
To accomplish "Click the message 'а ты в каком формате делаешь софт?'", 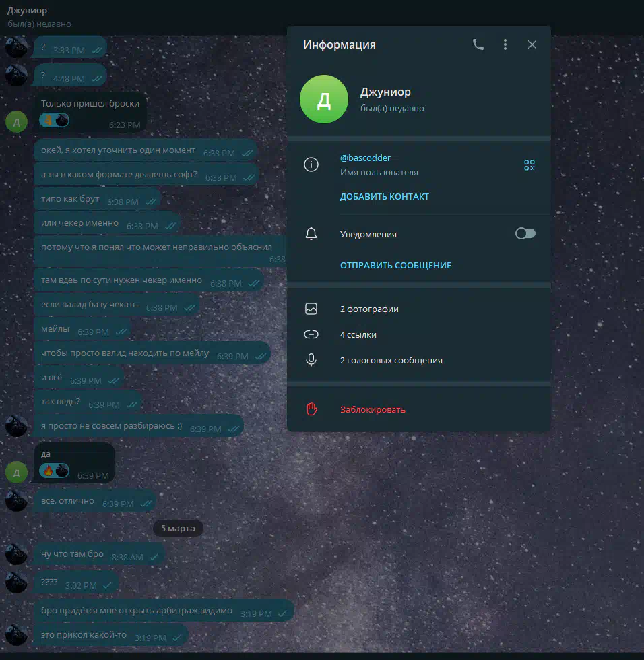I will 146,175.
